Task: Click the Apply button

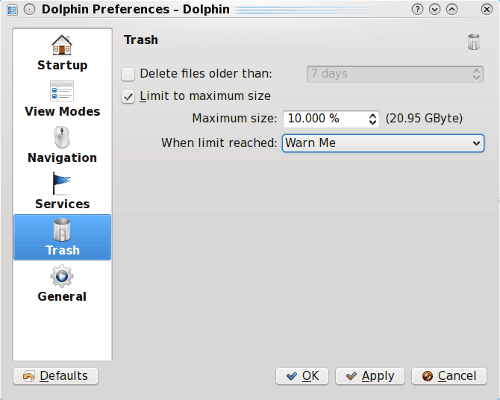Action: click(x=370, y=376)
